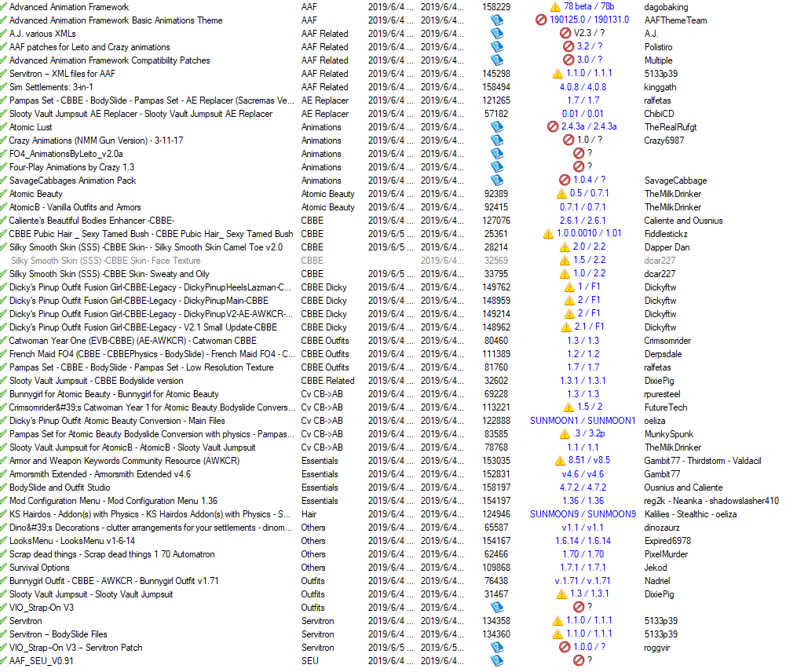Click author name PixelMurder
The image size is (786, 672).
pyautogui.click(x=666, y=554)
